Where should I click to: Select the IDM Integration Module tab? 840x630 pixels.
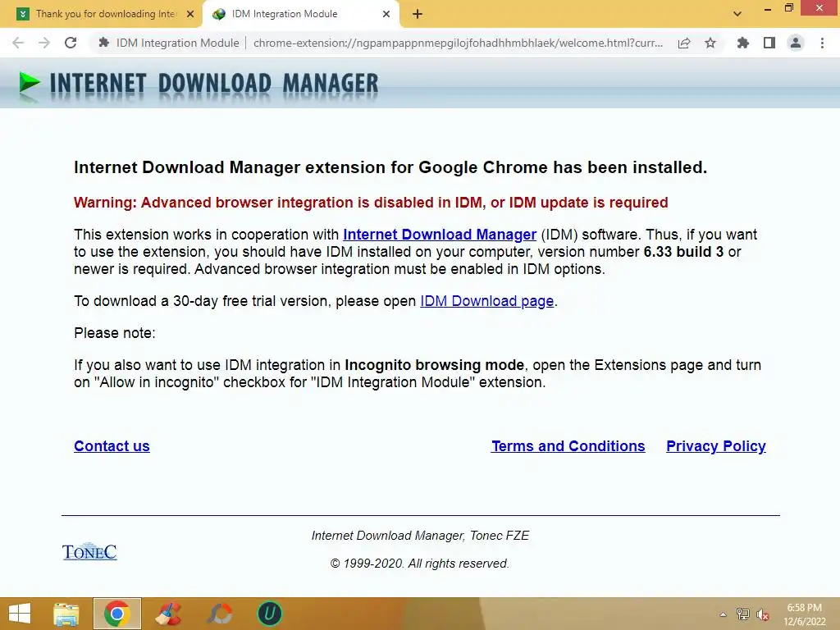301,14
